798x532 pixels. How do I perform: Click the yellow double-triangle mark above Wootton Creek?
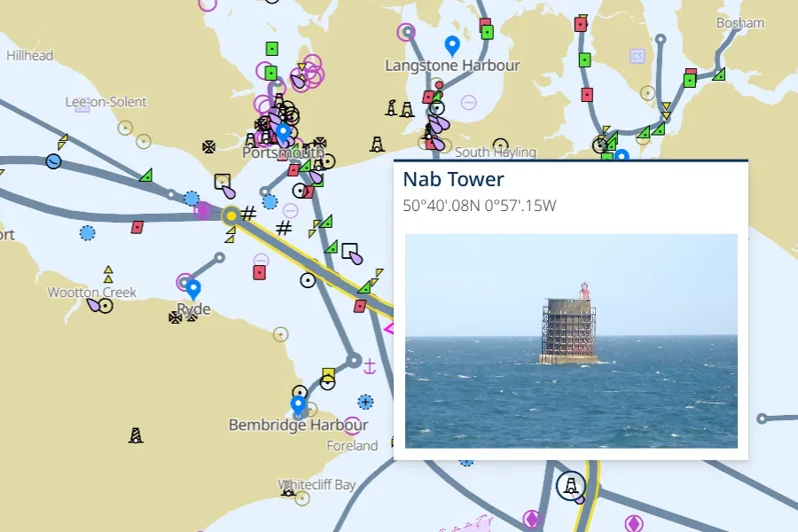tap(108, 273)
